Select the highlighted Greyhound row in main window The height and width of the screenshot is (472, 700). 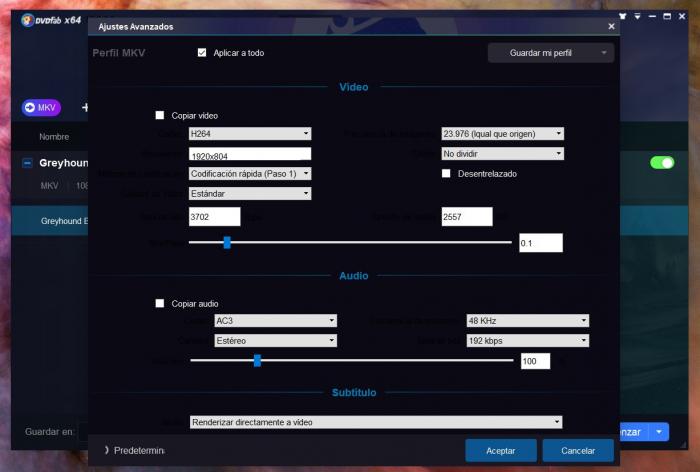50,221
